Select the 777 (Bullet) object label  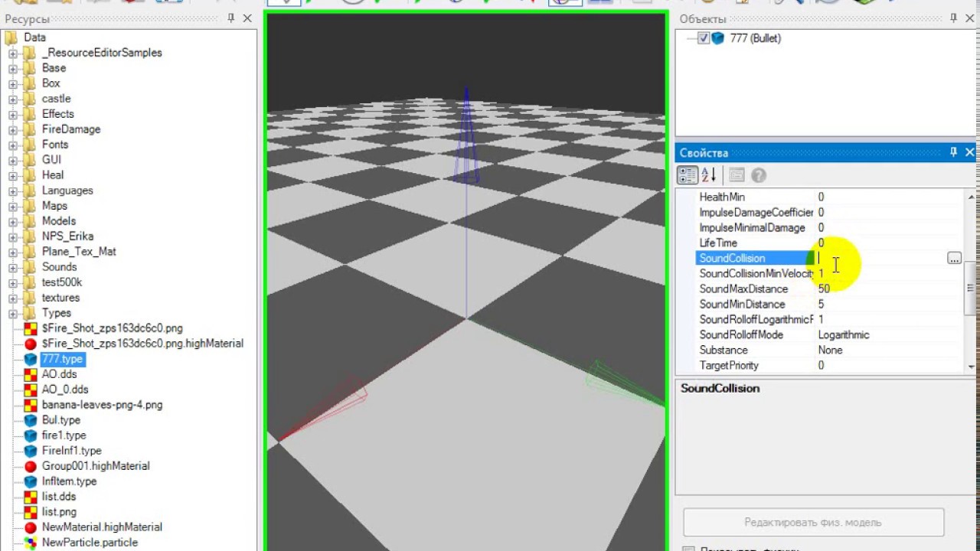click(755, 38)
